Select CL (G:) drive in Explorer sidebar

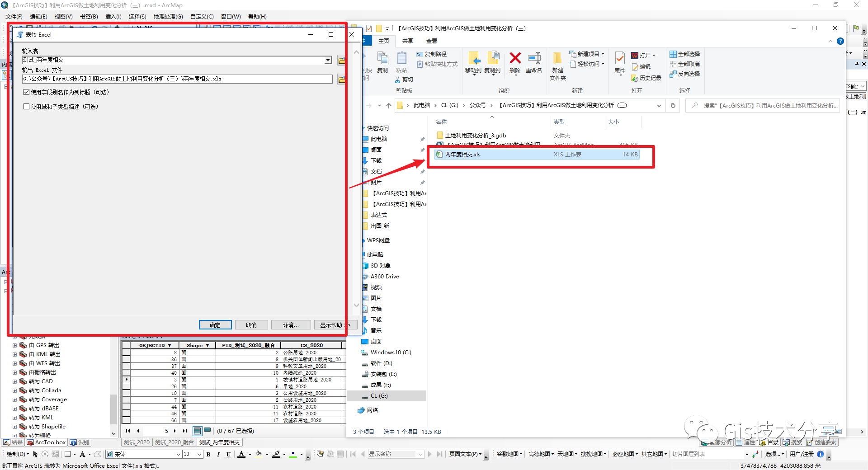pyautogui.click(x=387, y=396)
